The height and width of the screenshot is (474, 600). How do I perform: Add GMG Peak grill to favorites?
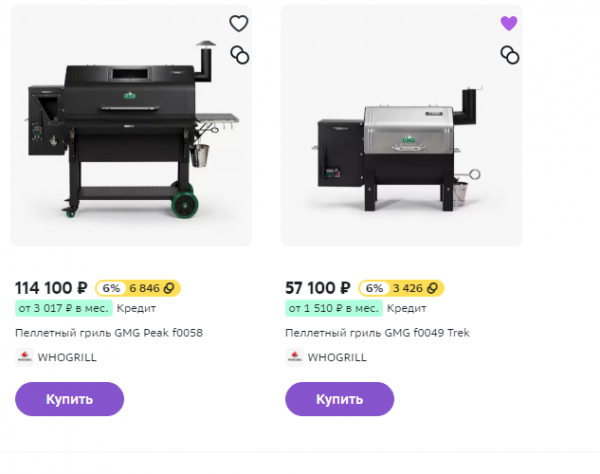coord(239,24)
